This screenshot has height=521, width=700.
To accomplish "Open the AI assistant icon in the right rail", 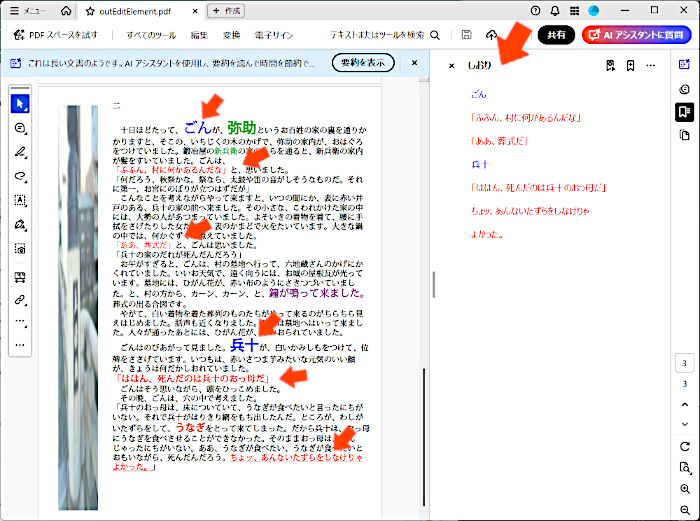I will (684, 64).
